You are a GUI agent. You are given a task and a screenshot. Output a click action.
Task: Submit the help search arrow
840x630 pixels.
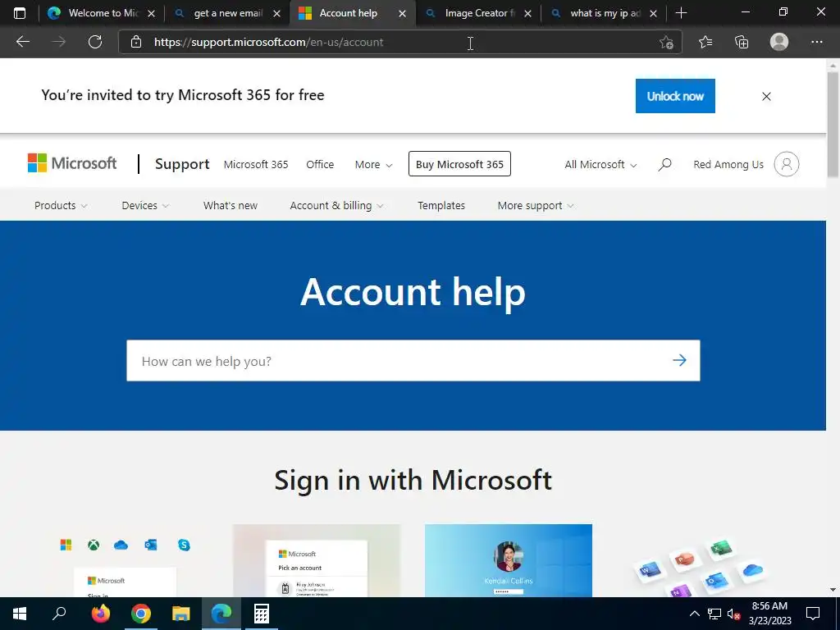[679, 360]
